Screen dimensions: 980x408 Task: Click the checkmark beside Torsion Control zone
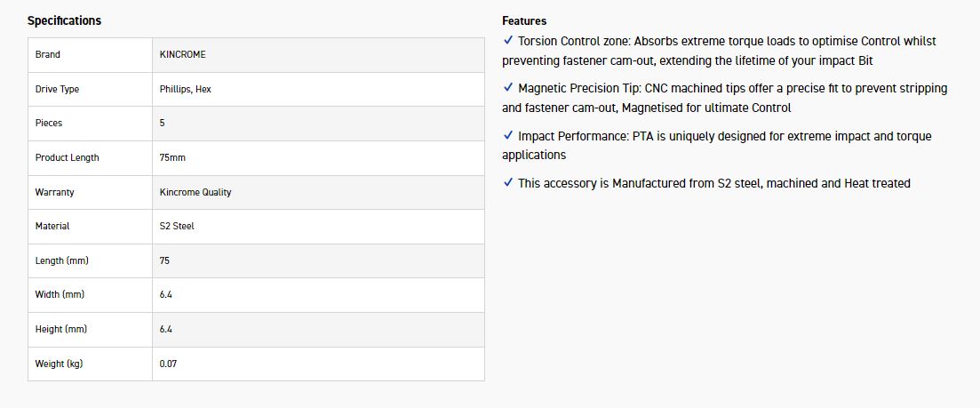[x=507, y=41]
